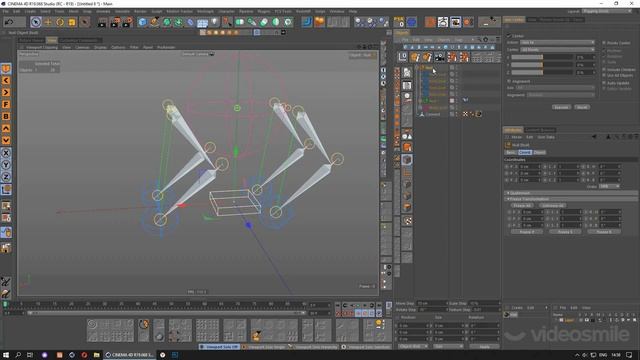Click the Floor grid icon
The image size is (640, 360).
(202, 22)
